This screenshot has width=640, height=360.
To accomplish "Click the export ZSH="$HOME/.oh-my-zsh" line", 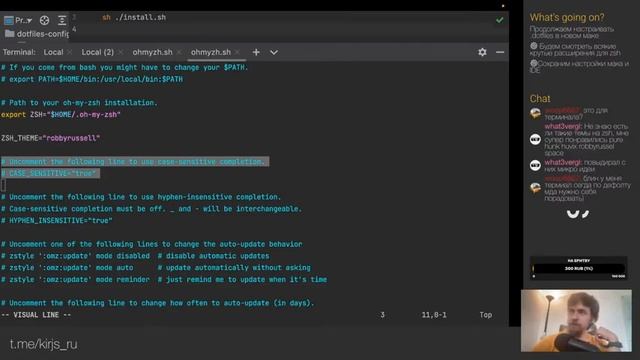I will pyautogui.click(x=61, y=114).
